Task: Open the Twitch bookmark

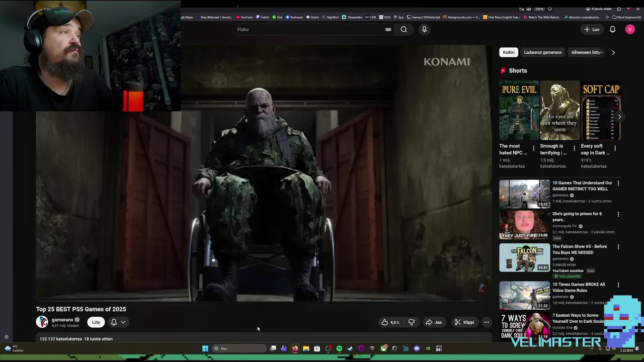Action: point(262,17)
